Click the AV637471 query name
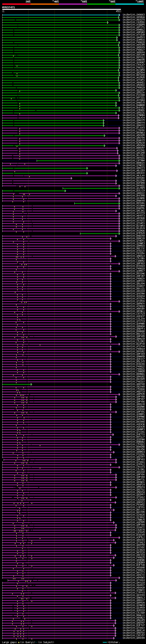 click(x=8, y=7)
